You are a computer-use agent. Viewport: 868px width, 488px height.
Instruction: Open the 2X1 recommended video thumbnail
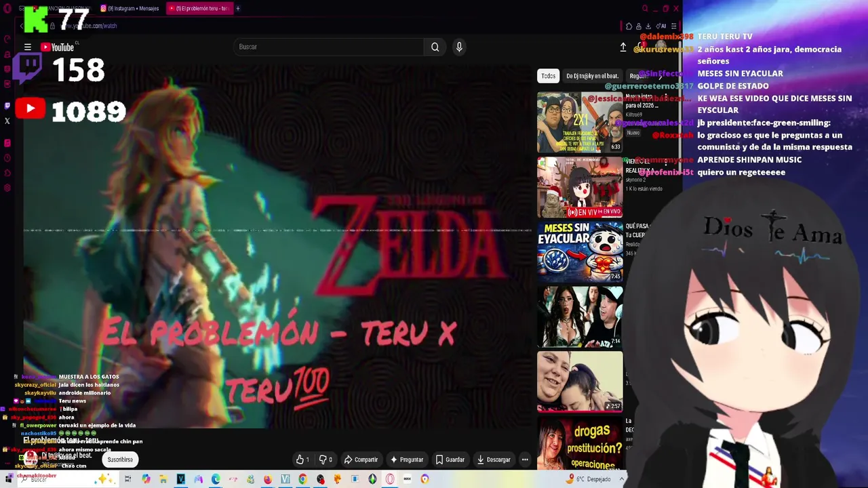pos(580,123)
